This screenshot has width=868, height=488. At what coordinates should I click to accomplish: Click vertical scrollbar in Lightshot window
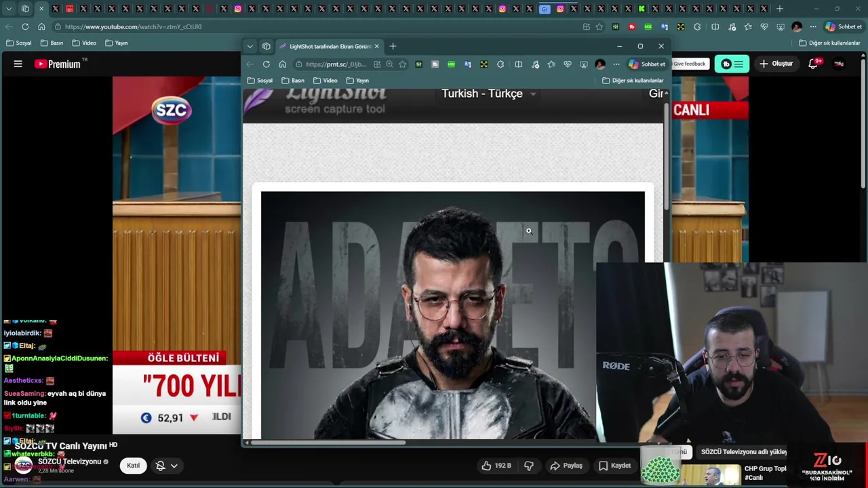click(x=667, y=156)
